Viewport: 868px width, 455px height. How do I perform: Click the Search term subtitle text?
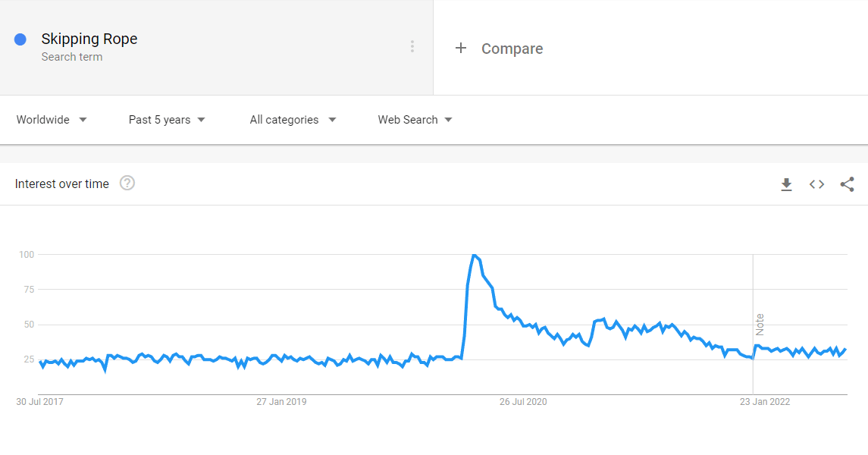[x=72, y=56]
